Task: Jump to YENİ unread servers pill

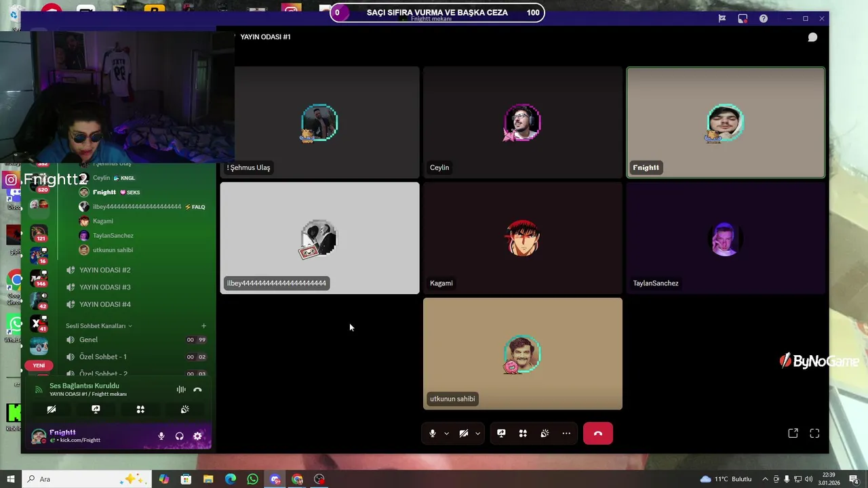Action: click(39, 365)
